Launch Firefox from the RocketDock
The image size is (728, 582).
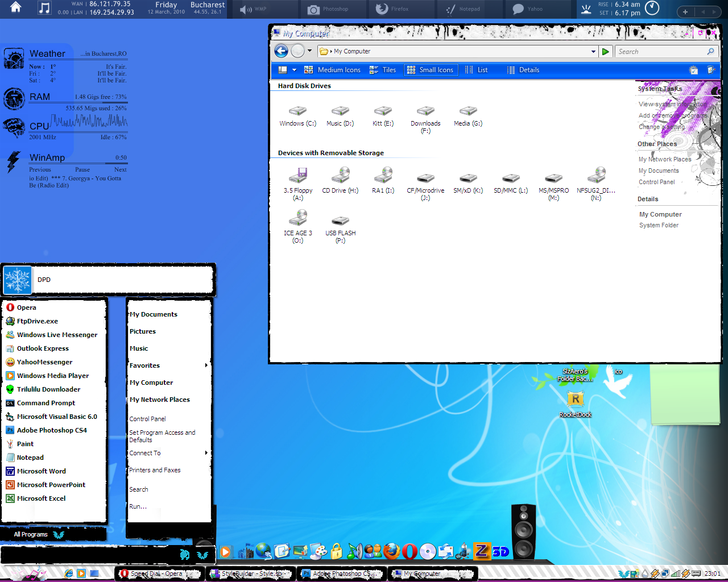(391, 551)
